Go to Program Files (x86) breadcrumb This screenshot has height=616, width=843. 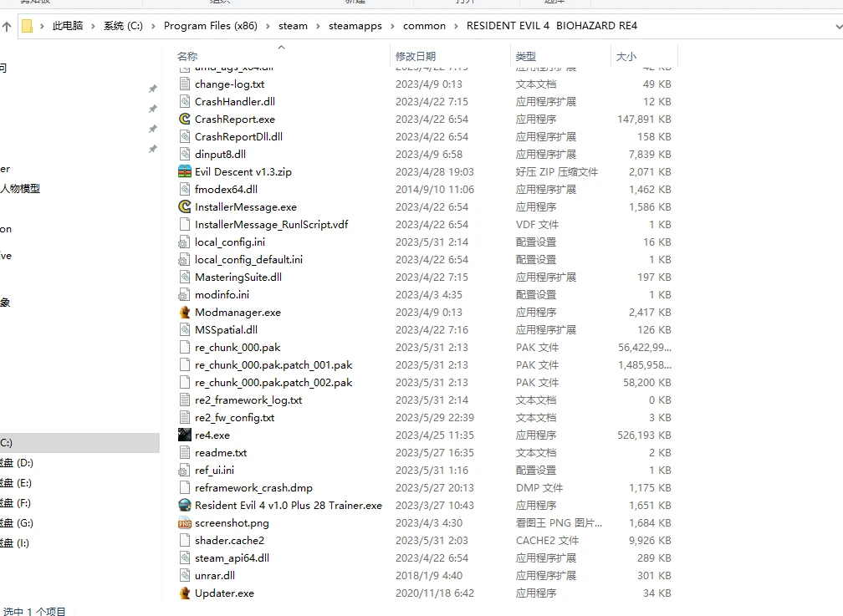211,26
